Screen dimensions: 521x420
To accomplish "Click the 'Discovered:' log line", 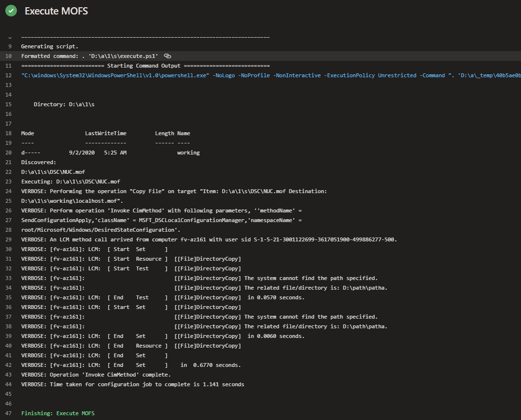I will tap(39, 162).
